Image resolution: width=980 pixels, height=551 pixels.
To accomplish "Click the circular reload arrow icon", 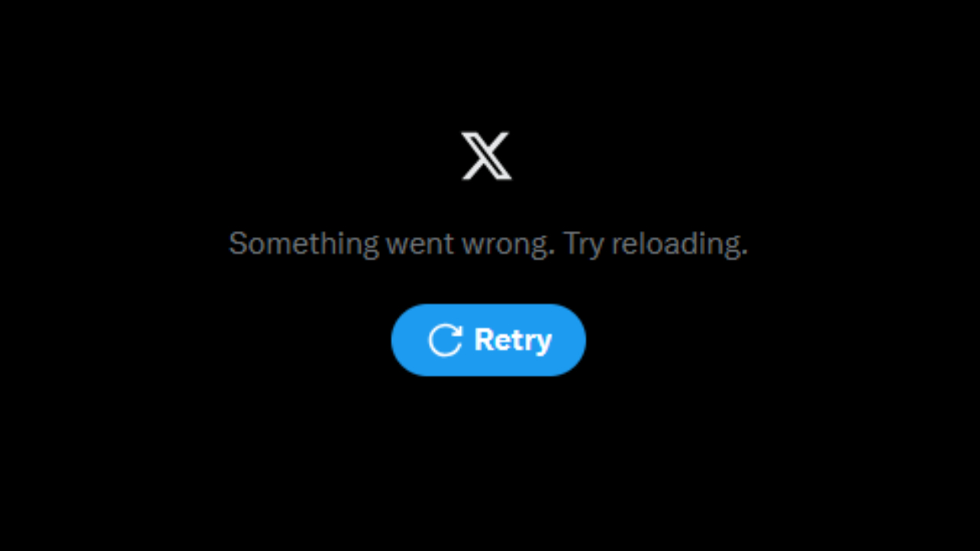I will (x=445, y=340).
